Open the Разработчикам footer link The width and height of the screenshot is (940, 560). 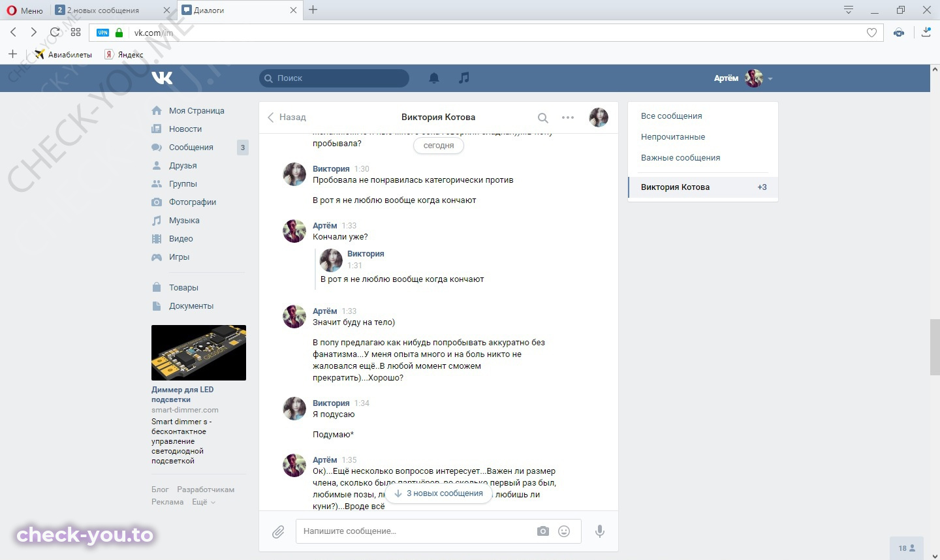tap(206, 490)
